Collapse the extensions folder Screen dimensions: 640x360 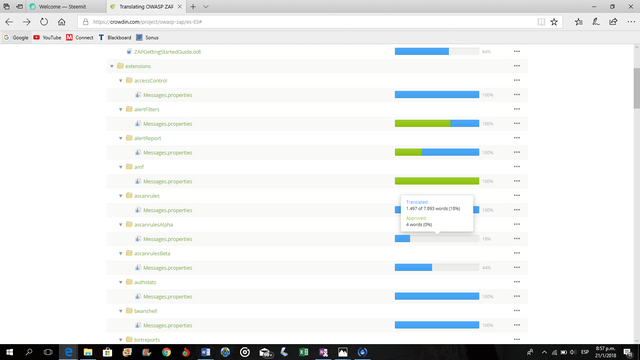click(112, 66)
